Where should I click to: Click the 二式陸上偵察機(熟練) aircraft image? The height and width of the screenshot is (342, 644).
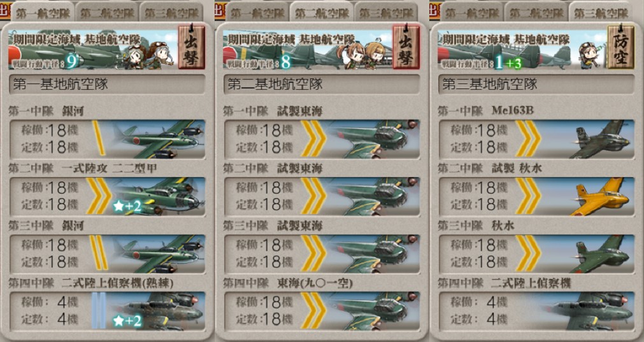point(158,311)
